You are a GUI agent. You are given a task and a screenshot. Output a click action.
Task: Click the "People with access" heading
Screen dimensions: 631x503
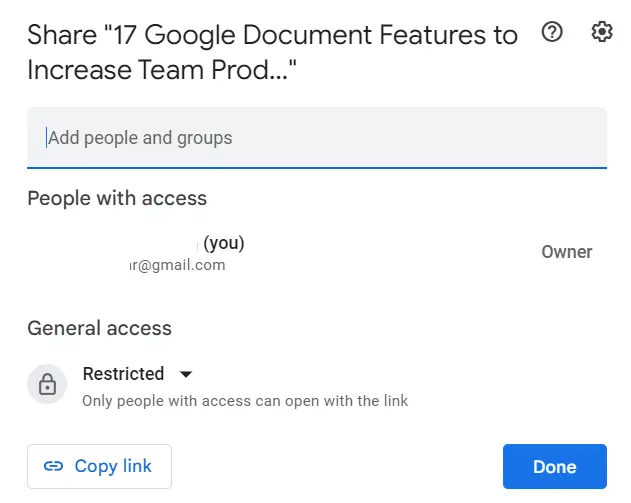point(117,198)
